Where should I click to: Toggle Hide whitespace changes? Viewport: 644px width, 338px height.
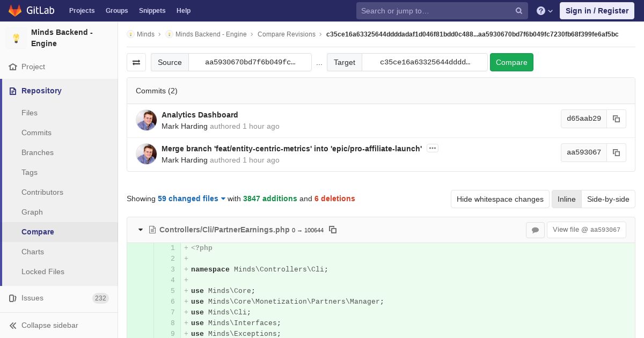click(500, 199)
